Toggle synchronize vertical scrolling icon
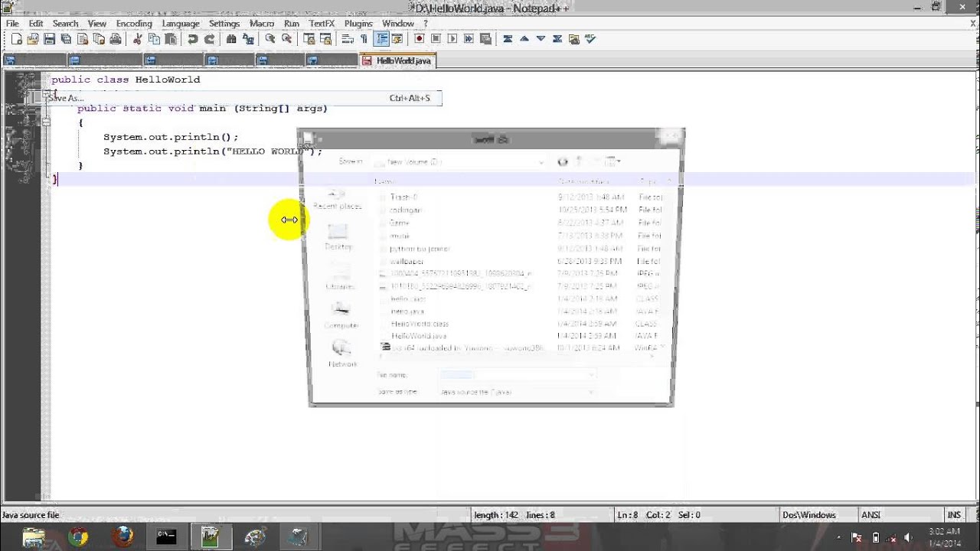Viewport: 980px width, 551px height. point(309,39)
